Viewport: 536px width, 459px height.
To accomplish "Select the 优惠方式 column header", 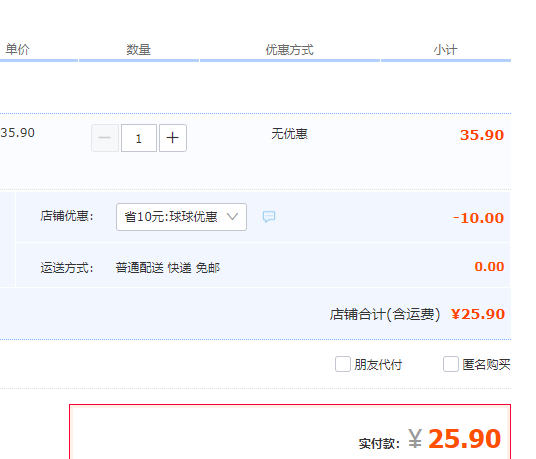I will tap(290, 50).
